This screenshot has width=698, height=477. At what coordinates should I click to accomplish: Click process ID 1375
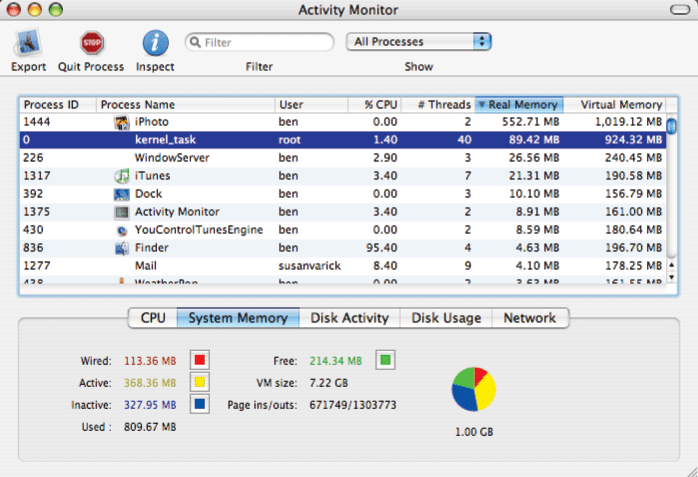[37, 212]
